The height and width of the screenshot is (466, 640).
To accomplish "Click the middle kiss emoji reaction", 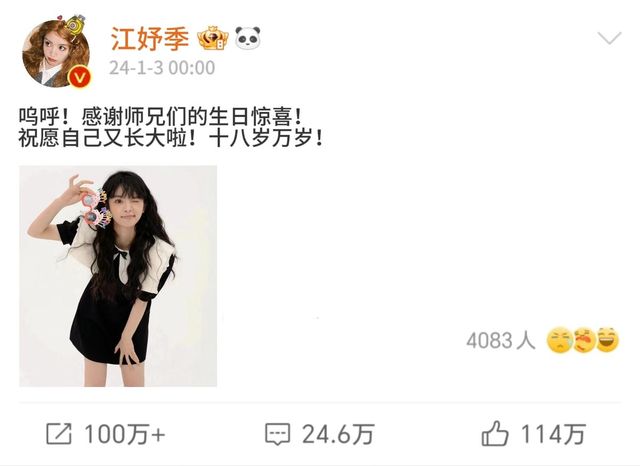I will click(584, 340).
